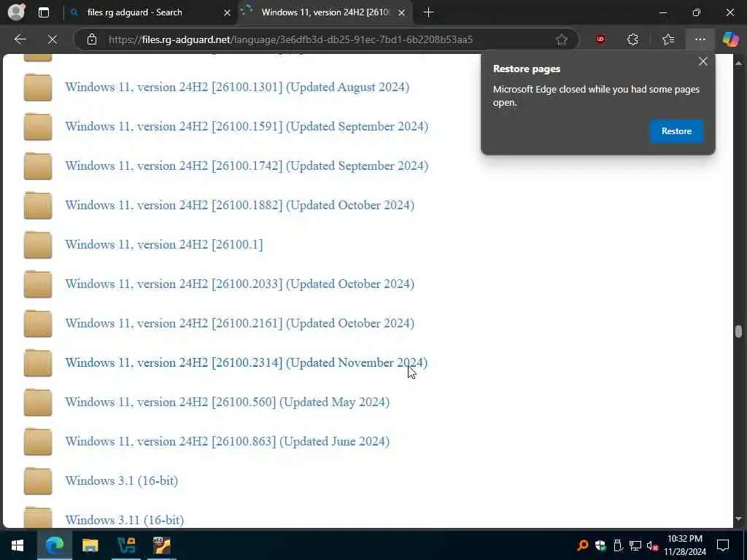This screenshot has height=560, width=747.
Task: Stop loading the current page
Action: 53,39
